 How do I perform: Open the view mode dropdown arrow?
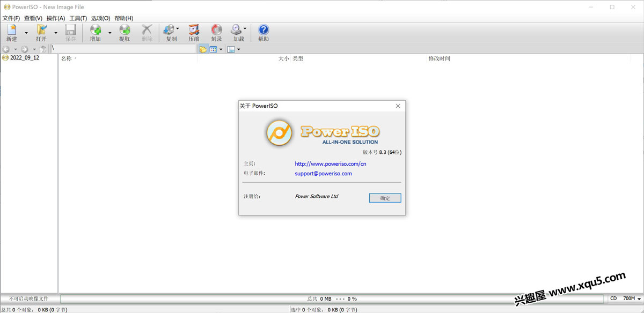point(221,49)
